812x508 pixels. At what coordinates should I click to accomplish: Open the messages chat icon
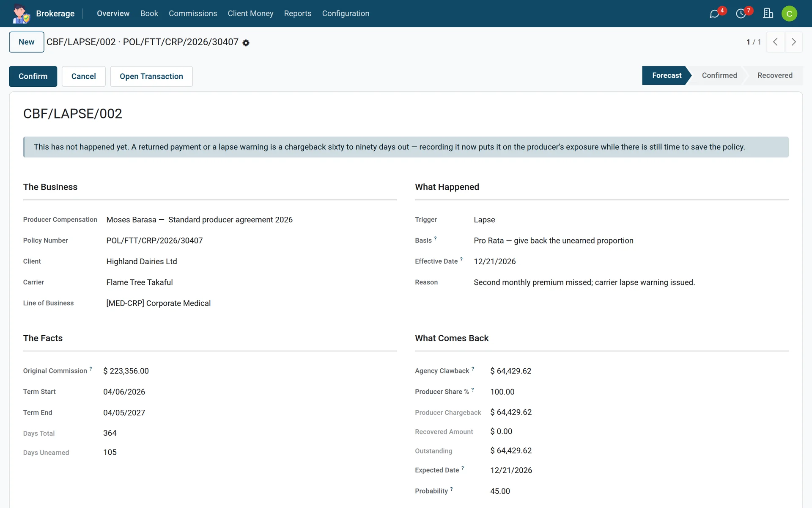(x=714, y=14)
